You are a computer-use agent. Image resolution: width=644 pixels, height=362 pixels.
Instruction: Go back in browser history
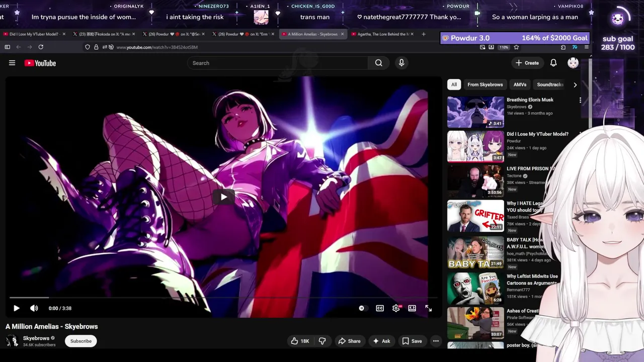19,47
